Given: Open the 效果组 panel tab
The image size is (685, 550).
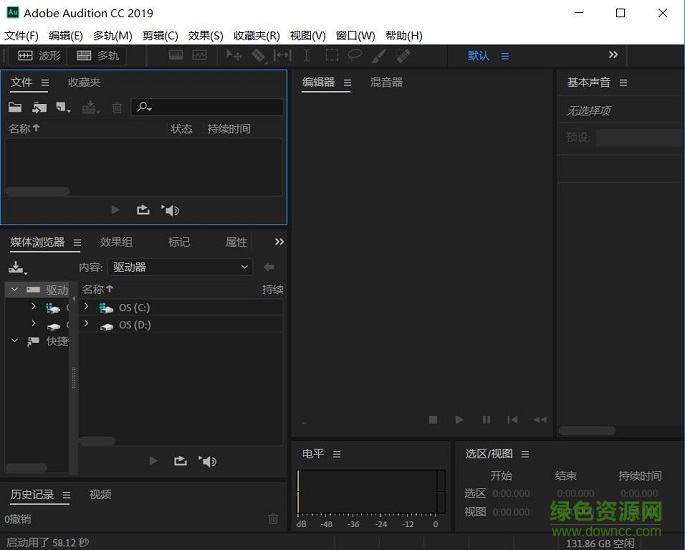Looking at the screenshot, I should [x=116, y=242].
